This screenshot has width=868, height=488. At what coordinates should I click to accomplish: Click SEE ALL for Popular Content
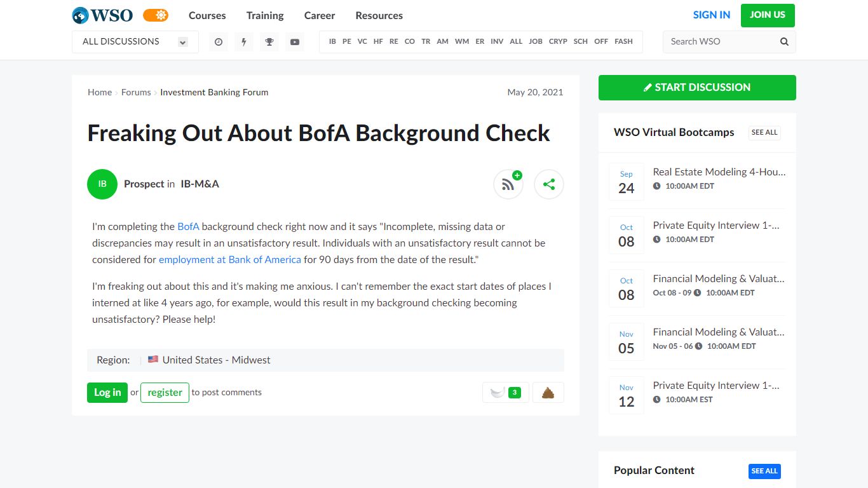764,471
